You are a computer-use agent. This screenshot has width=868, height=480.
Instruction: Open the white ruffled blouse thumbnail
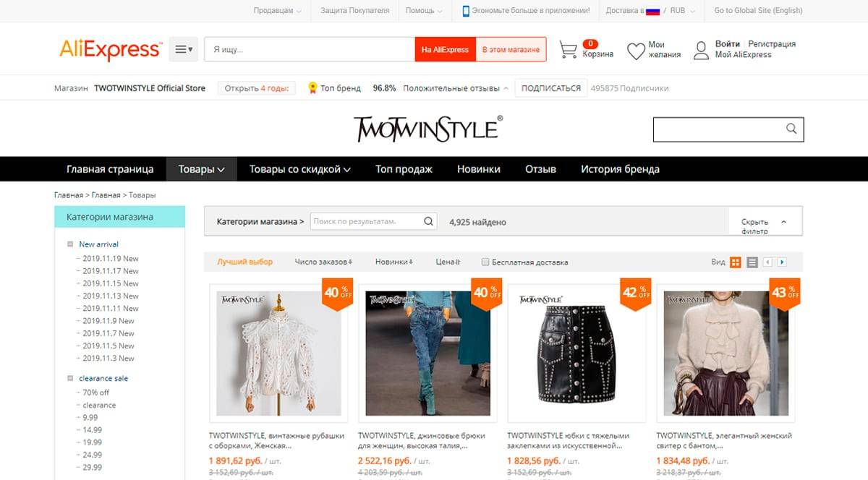tap(278, 353)
